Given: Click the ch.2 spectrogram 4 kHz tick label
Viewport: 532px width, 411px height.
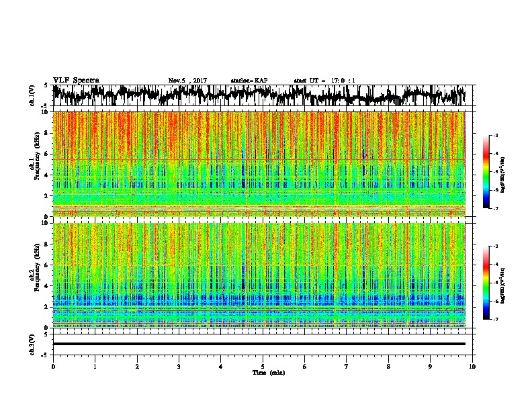Looking at the screenshot, I should pyautogui.click(x=47, y=286).
